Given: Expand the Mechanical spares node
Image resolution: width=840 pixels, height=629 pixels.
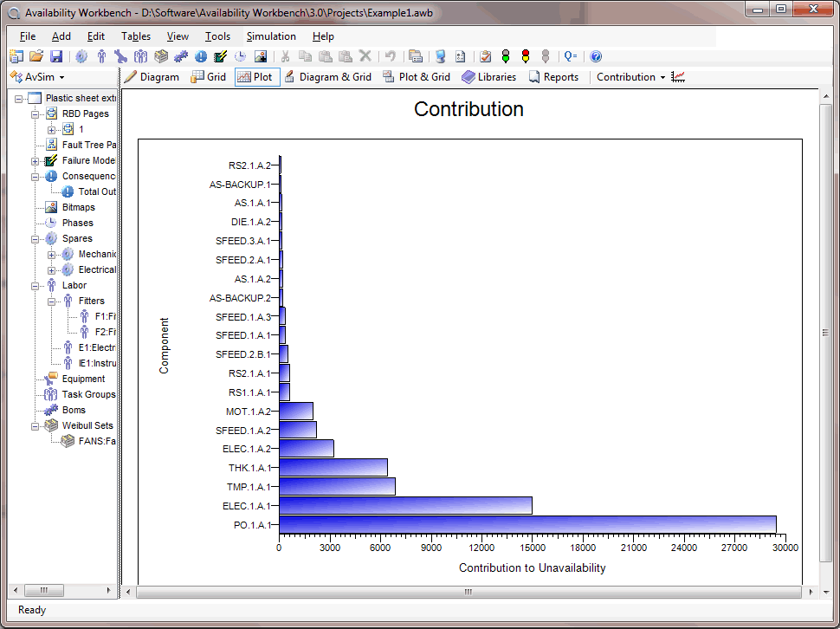Looking at the screenshot, I should click(50, 254).
